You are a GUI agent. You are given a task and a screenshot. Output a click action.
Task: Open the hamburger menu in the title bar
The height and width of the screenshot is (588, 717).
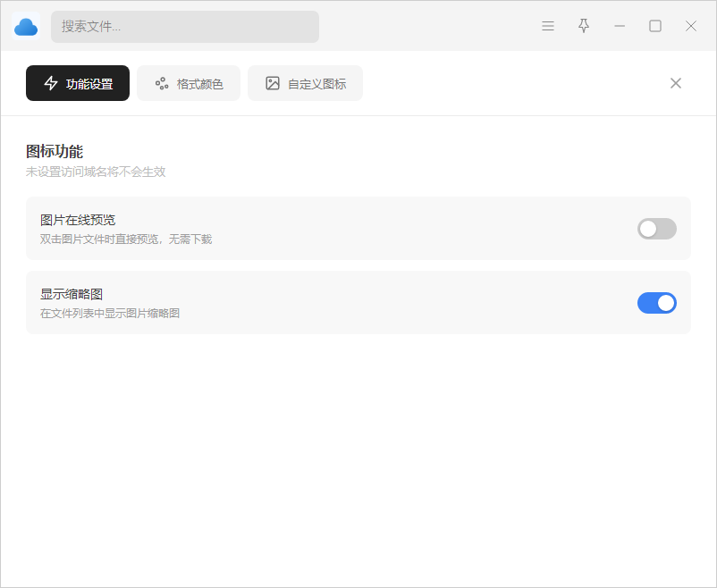coord(548,26)
